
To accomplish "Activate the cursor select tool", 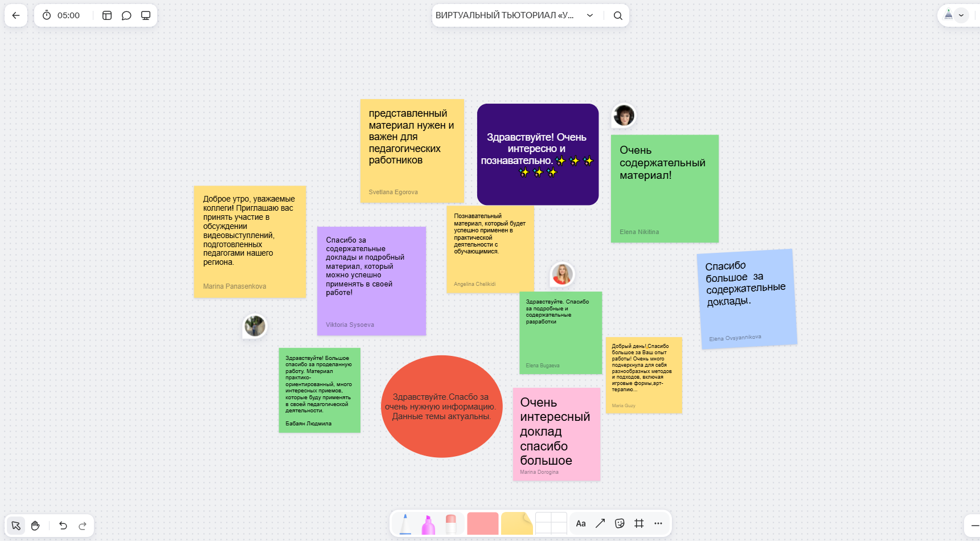I will pos(16,526).
